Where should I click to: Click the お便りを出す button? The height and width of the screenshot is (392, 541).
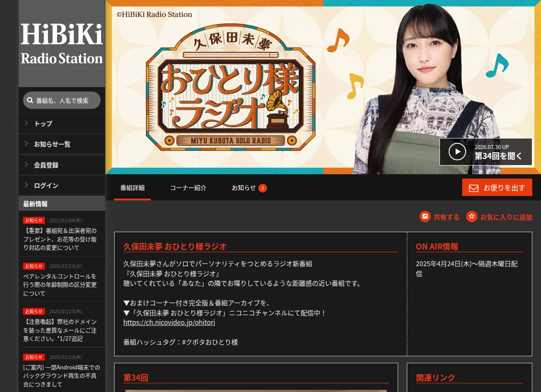pyautogui.click(x=497, y=188)
